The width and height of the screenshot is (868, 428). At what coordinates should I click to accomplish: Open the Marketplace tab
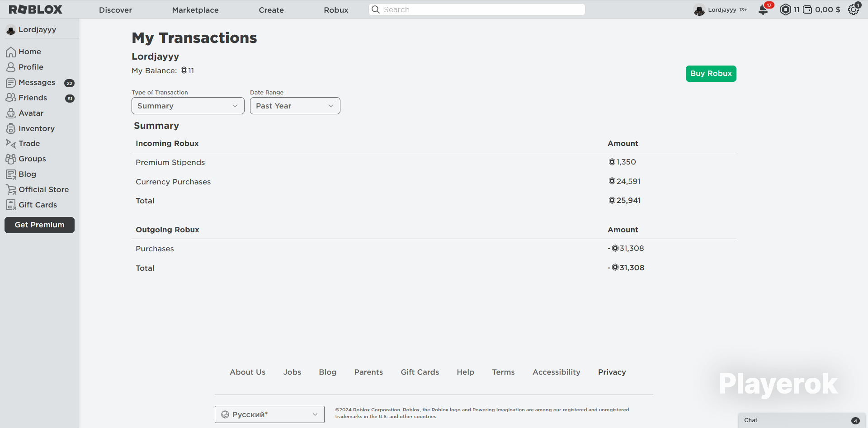point(195,10)
